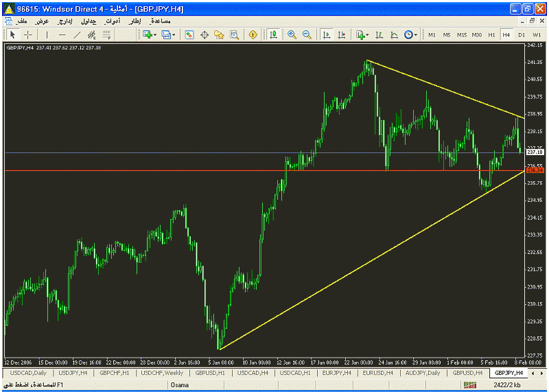
Task: Switch chart to candlesticks
Action: (x=273, y=35)
